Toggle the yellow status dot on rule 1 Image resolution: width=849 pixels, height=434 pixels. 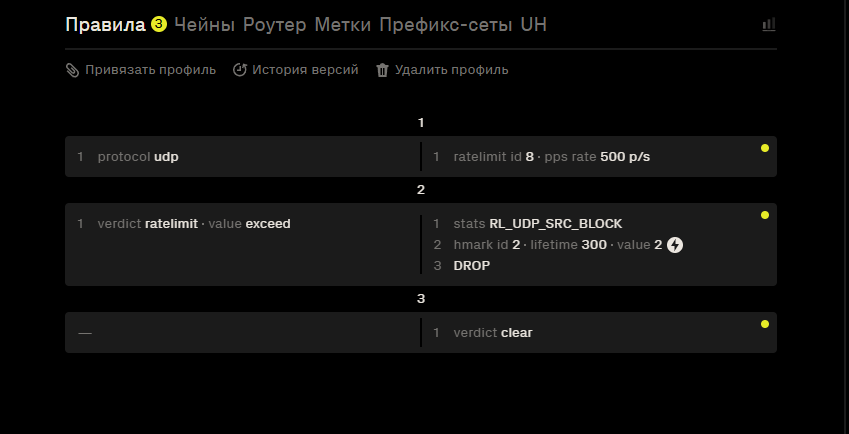point(765,148)
